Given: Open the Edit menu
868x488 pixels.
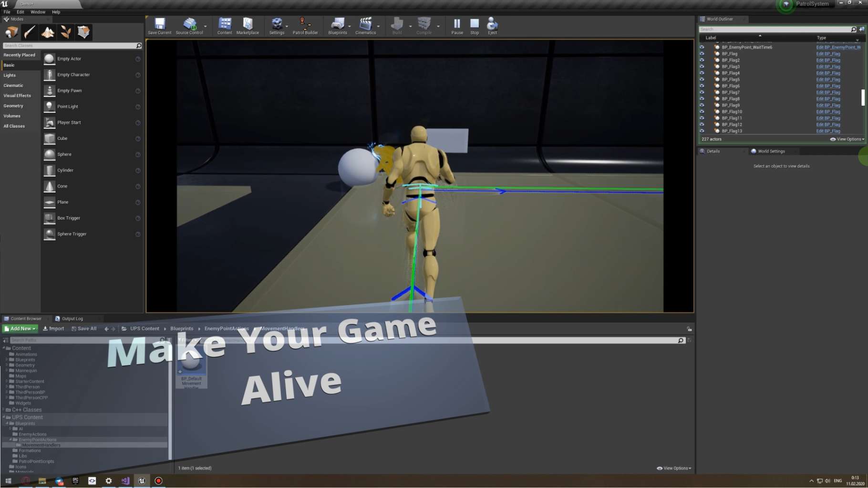Looking at the screenshot, I should 21,12.
